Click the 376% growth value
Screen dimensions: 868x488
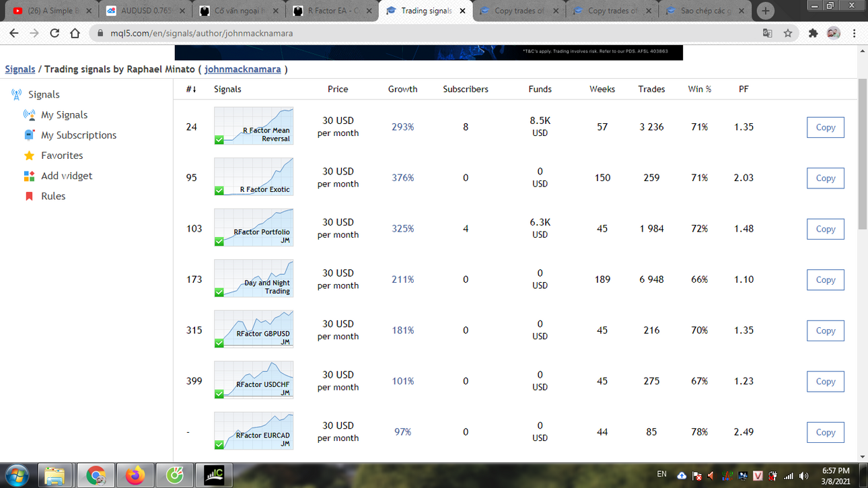[402, 178]
